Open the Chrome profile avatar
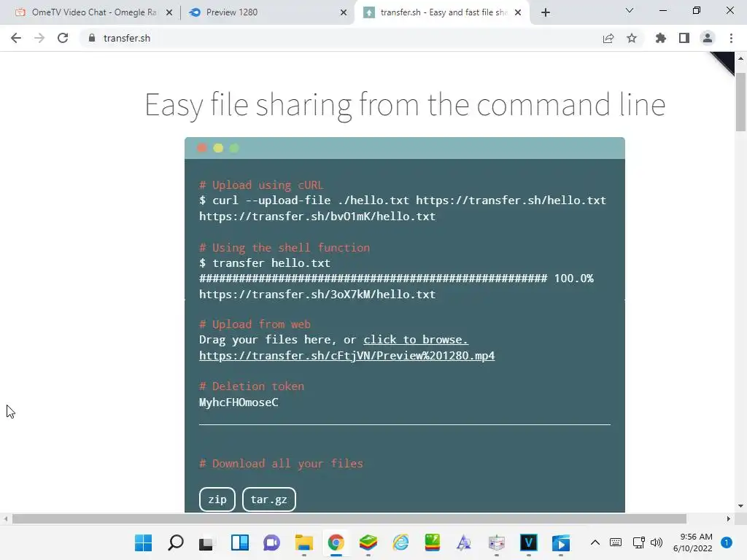This screenshot has width=747, height=560. coord(708,38)
